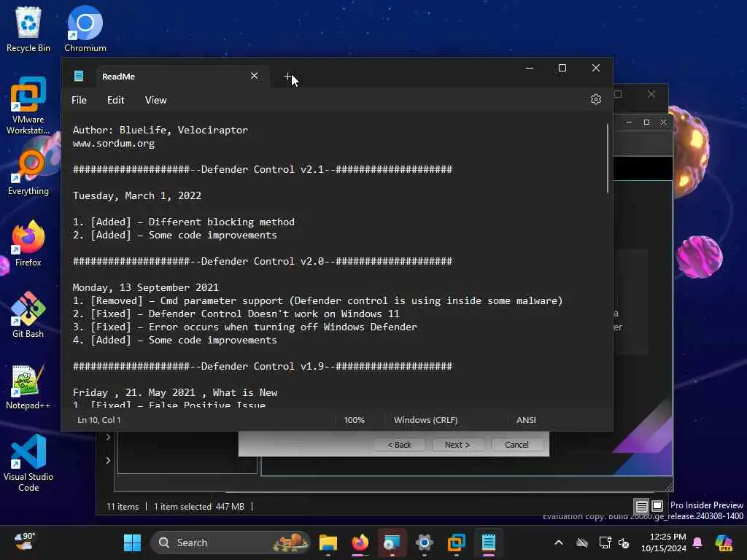Click 'Author: BlueLife, Velociraptor' line
Screen dimensions: 747x560
160,130
